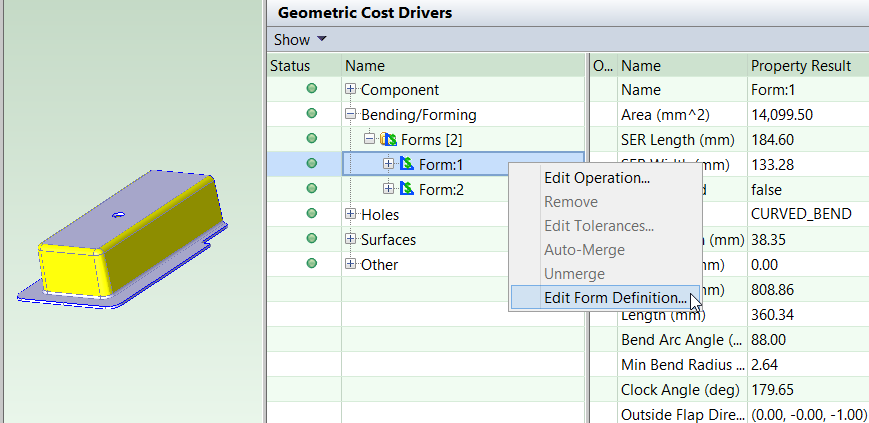Expand the Holes tree node
This screenshot has height=423, width=869.
click(x=351, y=214)
